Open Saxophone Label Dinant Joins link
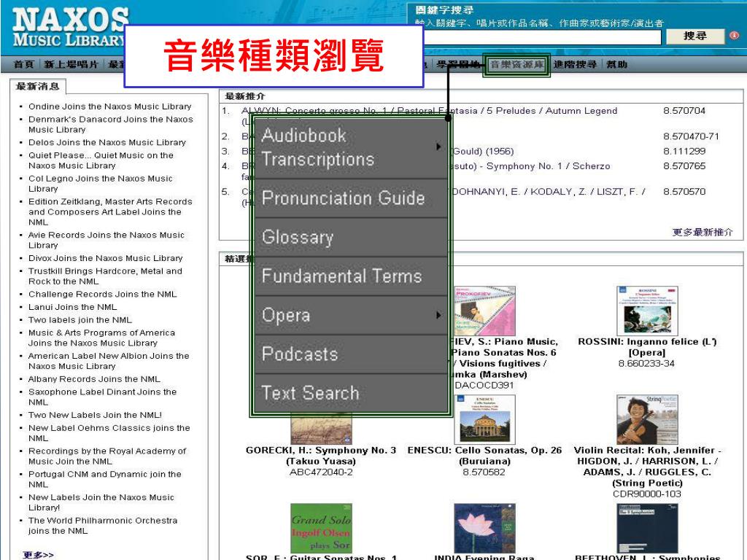Viewport: 747px width, 560px height. [102, 397]
